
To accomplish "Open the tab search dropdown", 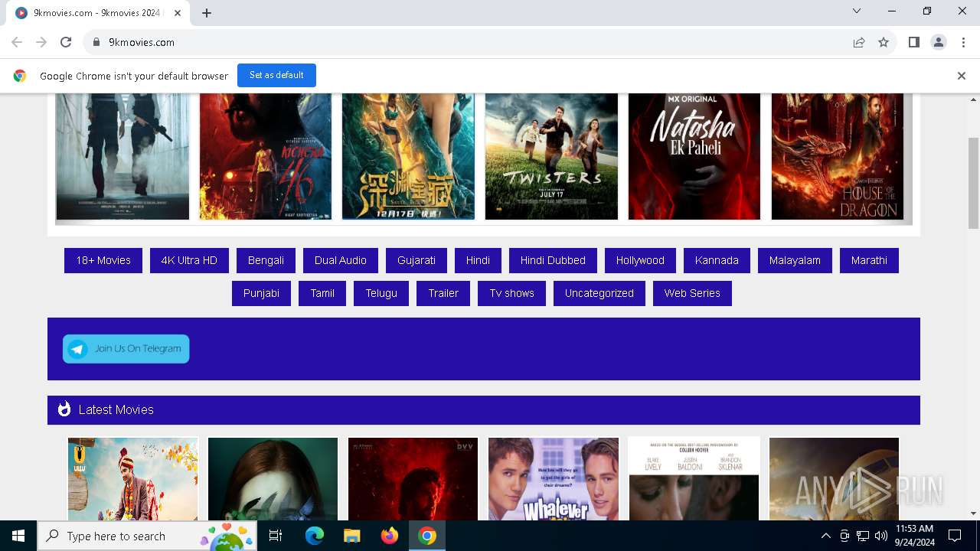I will (857, 11).
